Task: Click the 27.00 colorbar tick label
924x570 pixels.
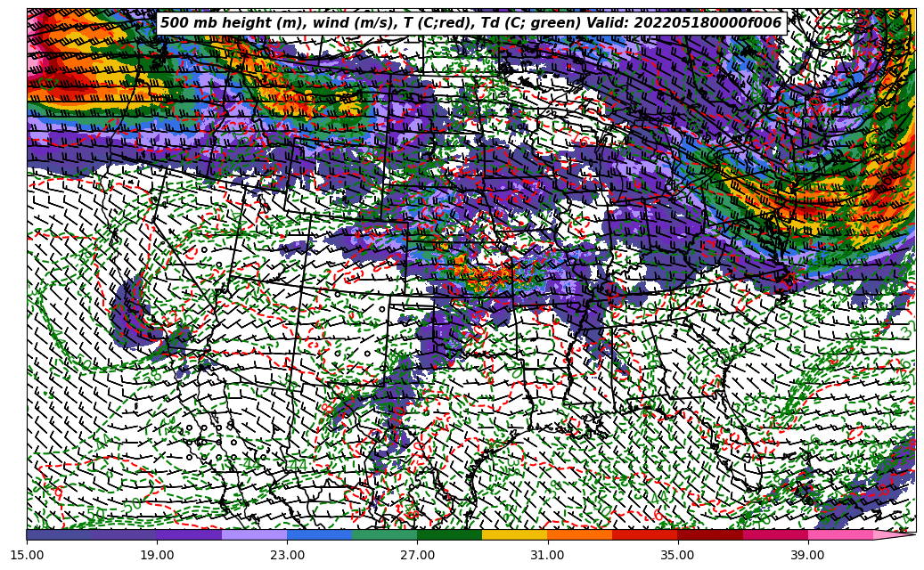Action: (x=417, y=555)
